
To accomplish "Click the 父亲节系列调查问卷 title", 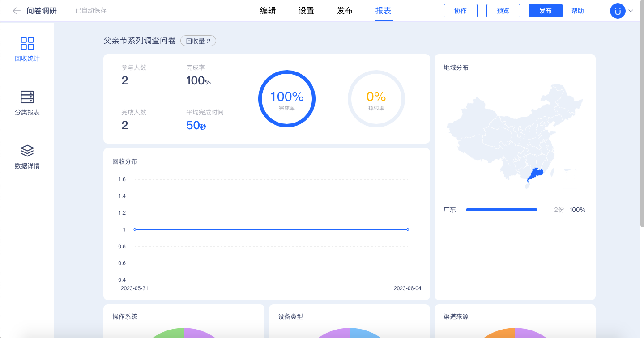I will pyautogui.click(x=140, y=41).
